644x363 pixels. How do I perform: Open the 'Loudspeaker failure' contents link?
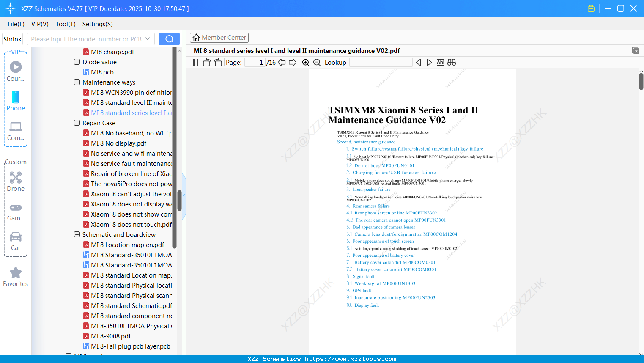372,190
